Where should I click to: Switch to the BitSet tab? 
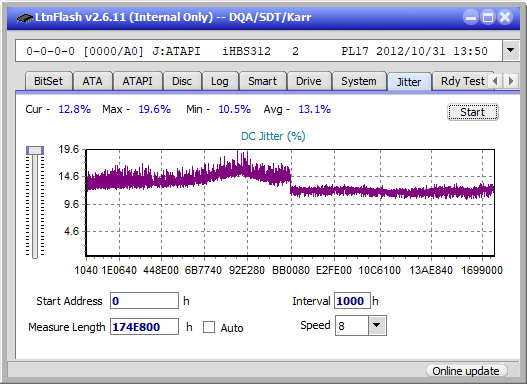48,81
